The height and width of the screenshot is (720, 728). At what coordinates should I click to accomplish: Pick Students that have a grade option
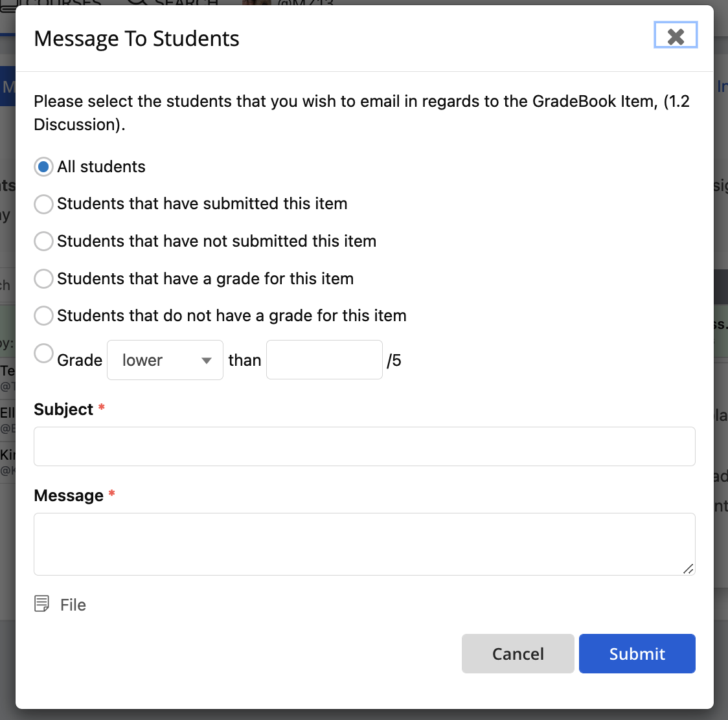(x=43, y=278)
